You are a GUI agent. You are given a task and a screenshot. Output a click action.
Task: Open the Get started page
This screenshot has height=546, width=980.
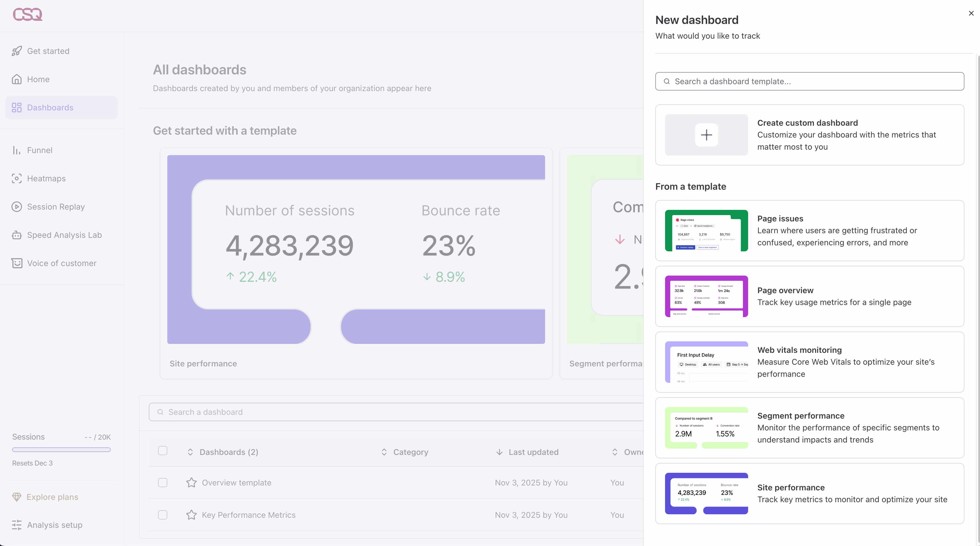tap(48, 50)
